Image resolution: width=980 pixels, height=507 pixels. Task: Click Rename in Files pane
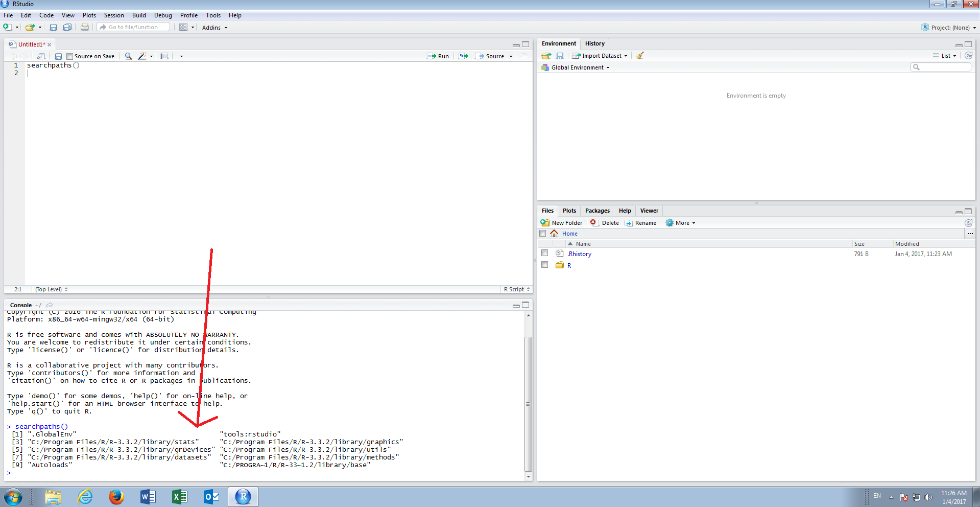tap(640, 223)
